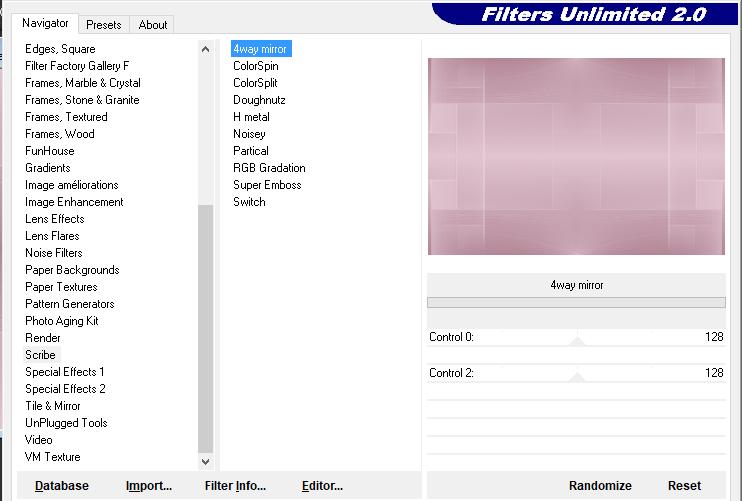Choose the Super Emboss filter
Image resolution: width=742 pixels, height=501 pixels.
tap(267, 185)
